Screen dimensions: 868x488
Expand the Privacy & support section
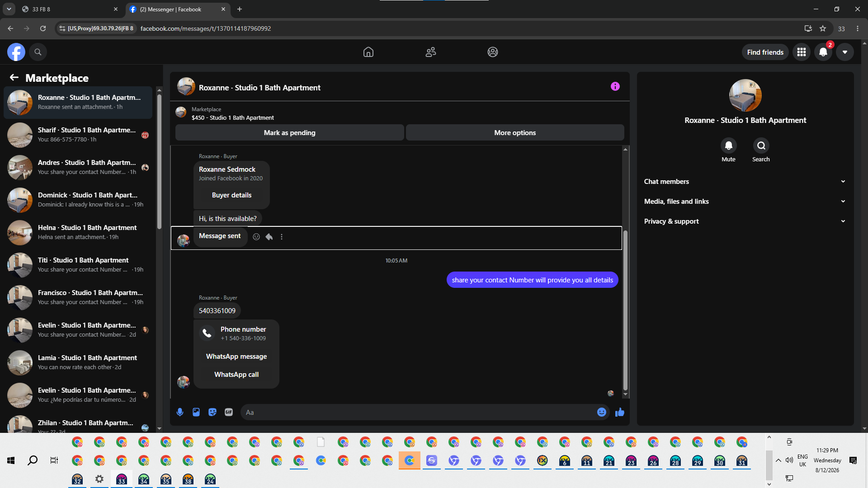[745, 221]
